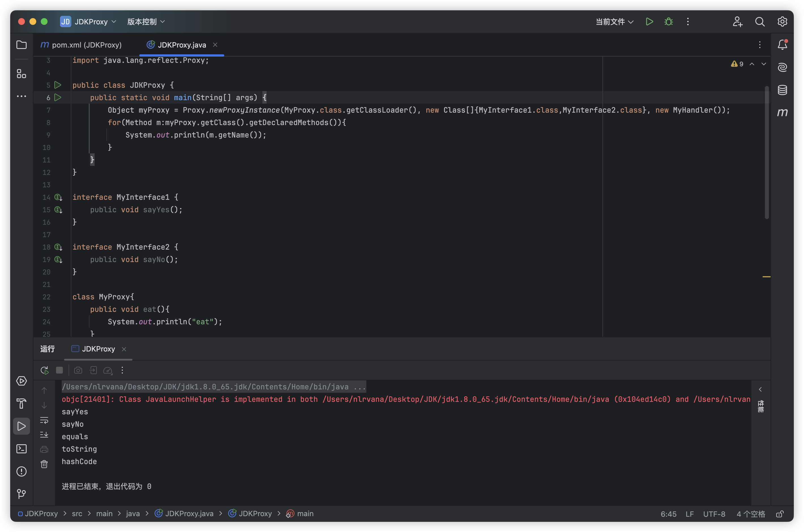Toggle read-only lock in status bar

(x=780, y=514)
